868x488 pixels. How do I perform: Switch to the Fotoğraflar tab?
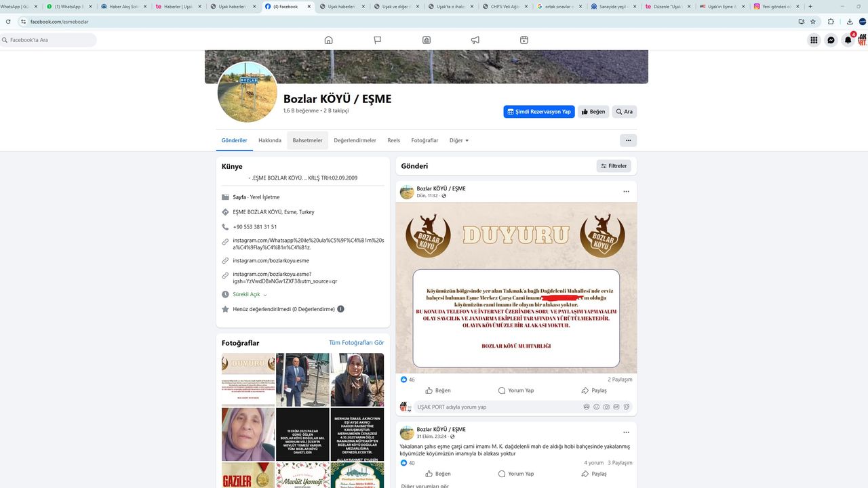pyautogui.click(x=425, y=140)
